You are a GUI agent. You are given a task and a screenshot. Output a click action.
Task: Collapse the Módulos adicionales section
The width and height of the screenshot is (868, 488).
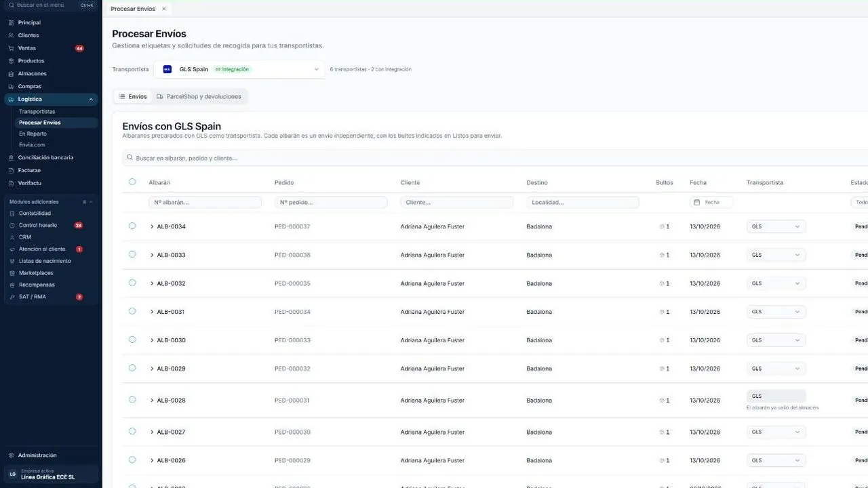(91, 202)
